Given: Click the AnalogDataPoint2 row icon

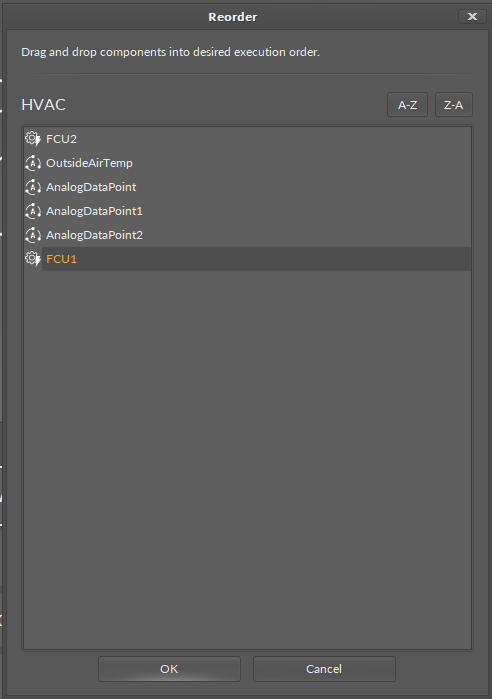Looking at the screenshot, I should pyautogui.click(x=33, y=235).
